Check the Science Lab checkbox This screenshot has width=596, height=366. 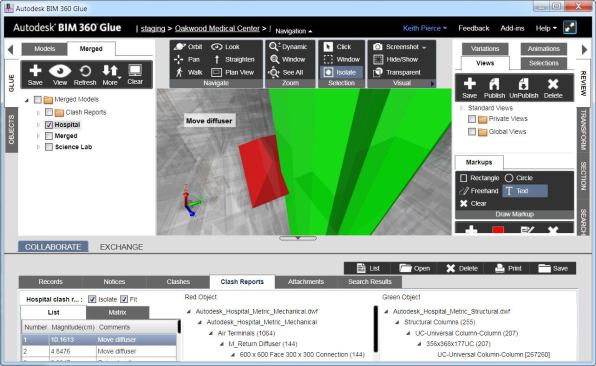tap(49, 147)
